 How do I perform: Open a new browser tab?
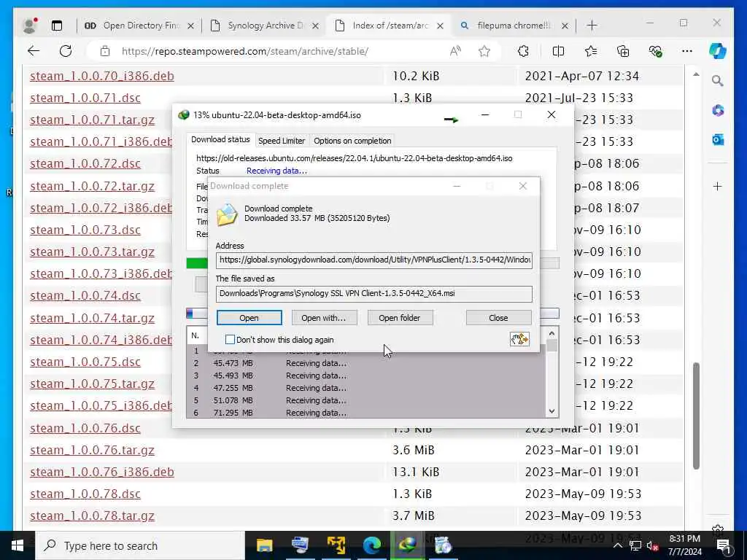[592, 26]
